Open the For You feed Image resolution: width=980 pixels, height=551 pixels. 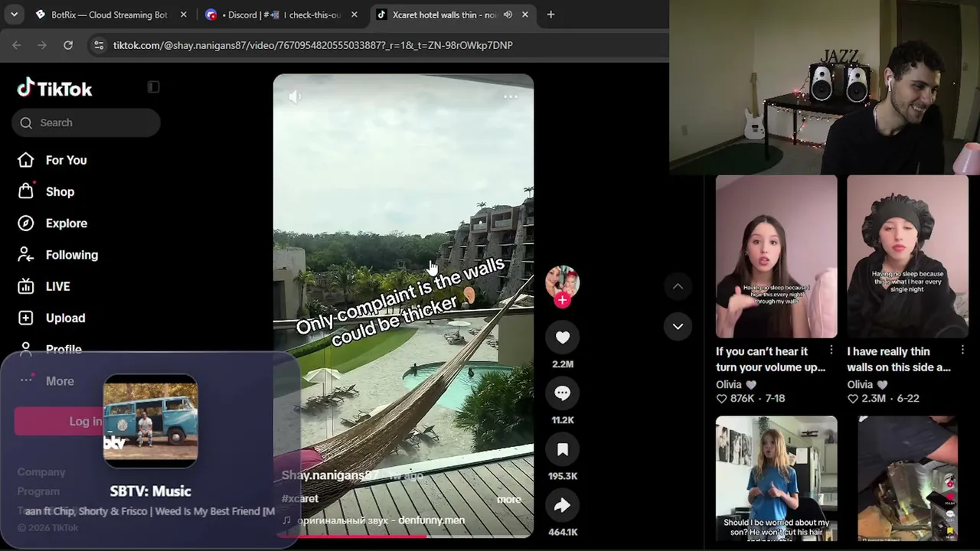52,160
